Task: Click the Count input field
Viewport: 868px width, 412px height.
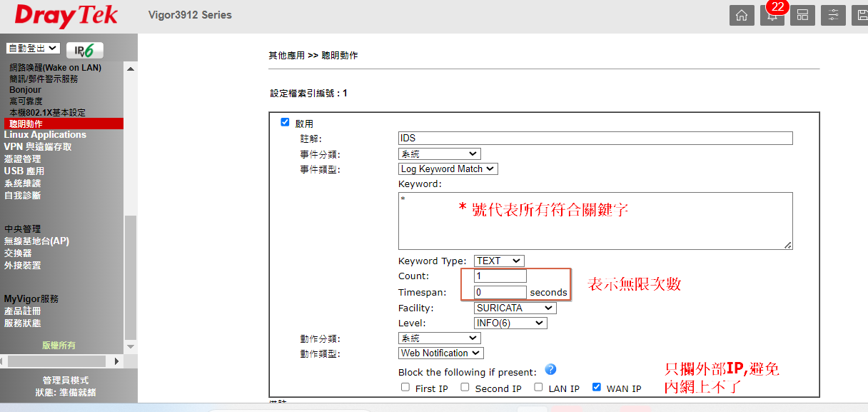Action: pyautogui.click(x=500, y=276)
